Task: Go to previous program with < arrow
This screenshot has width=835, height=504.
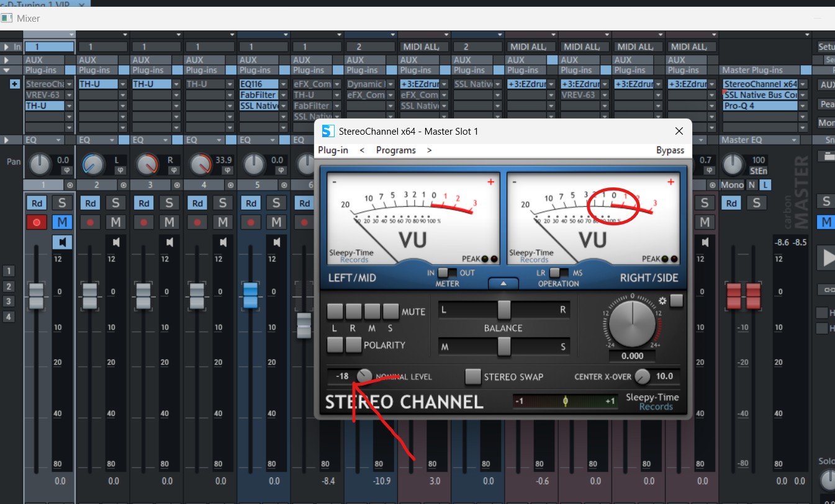Action: 363,150
